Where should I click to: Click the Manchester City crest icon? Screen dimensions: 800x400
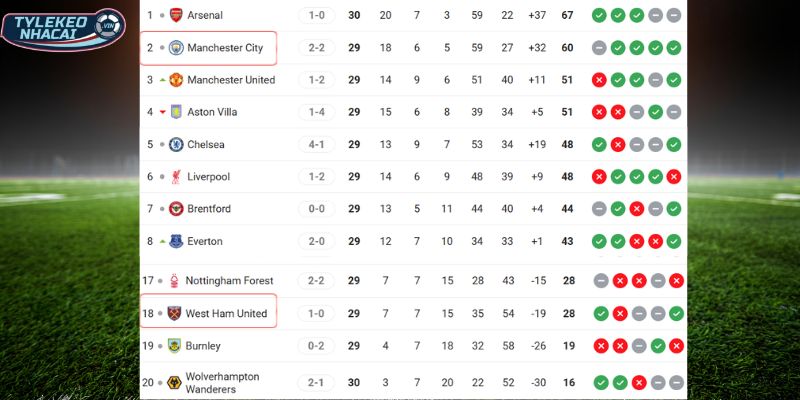(176, 47)
